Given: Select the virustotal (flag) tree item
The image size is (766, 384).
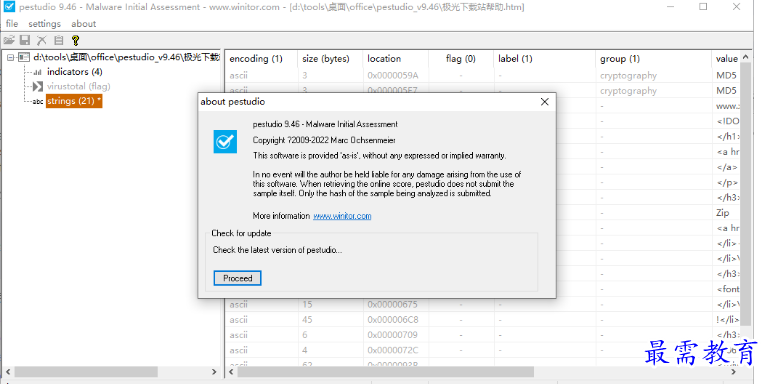Looking at the screenshot, I should (79, 86).
